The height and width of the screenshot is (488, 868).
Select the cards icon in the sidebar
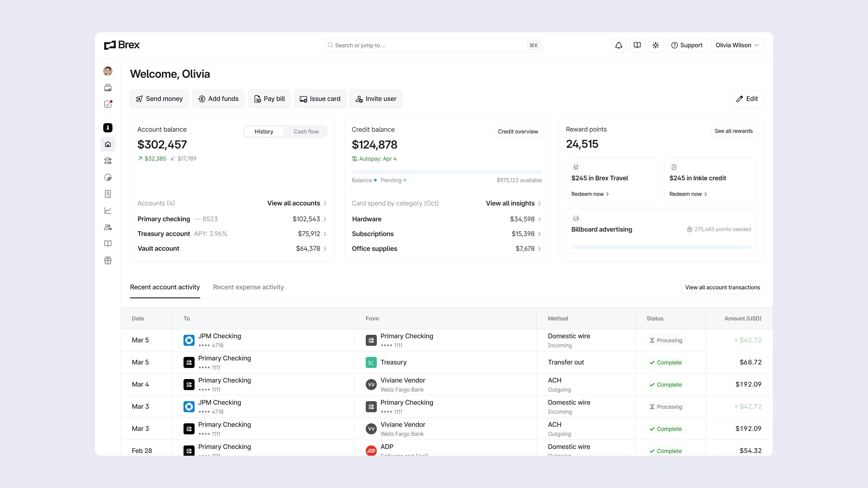tap(108, 88)
